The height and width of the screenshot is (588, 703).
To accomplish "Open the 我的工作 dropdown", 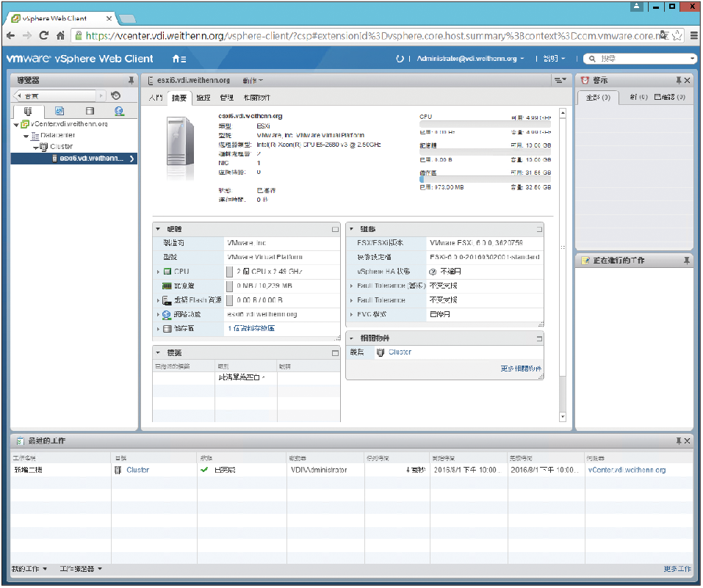I will click(29, 569).
